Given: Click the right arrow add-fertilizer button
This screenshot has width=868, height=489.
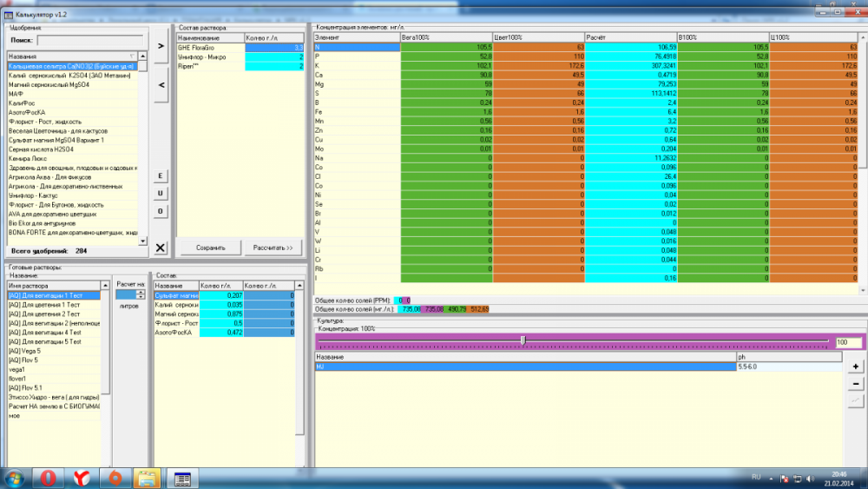Looking at the screenshot, I should point(161,45).
